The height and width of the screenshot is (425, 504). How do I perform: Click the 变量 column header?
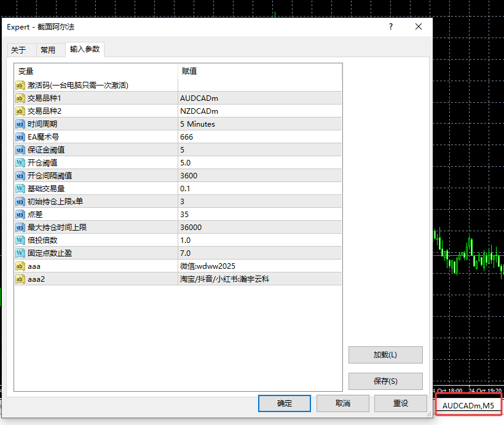pos(96,71)
